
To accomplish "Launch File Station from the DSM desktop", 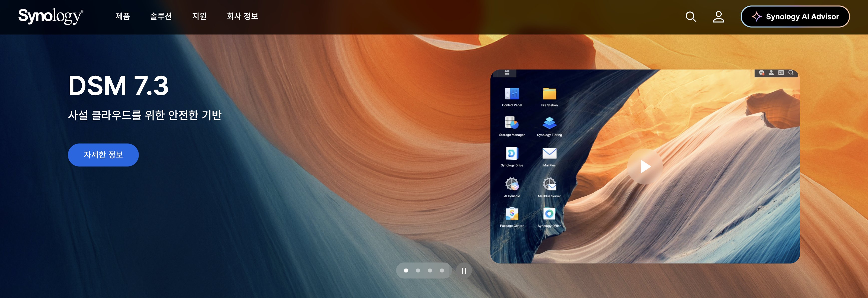I will (549, 93).
